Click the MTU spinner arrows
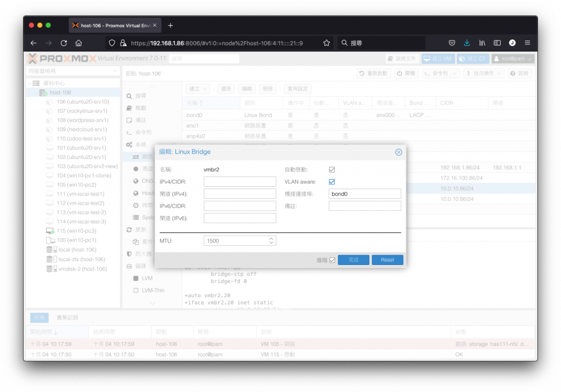The height and width of the screenshot is (392, 561). (x=271, y=241)
